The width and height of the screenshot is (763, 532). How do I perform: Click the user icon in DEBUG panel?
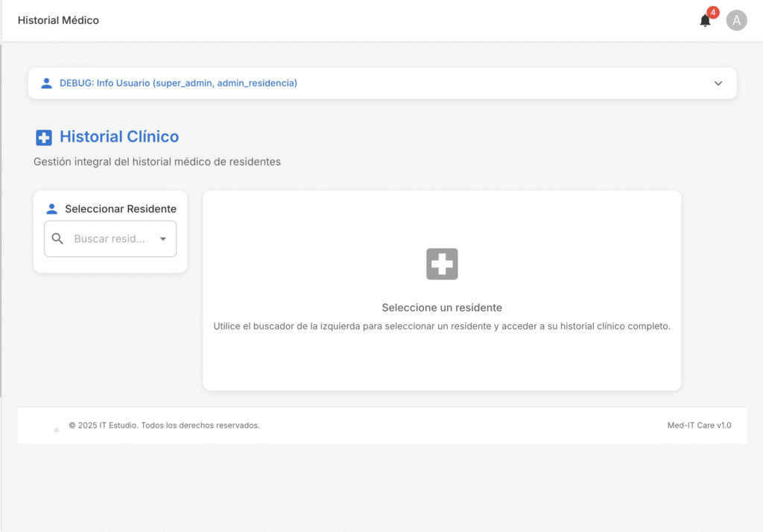coord(46,83)
